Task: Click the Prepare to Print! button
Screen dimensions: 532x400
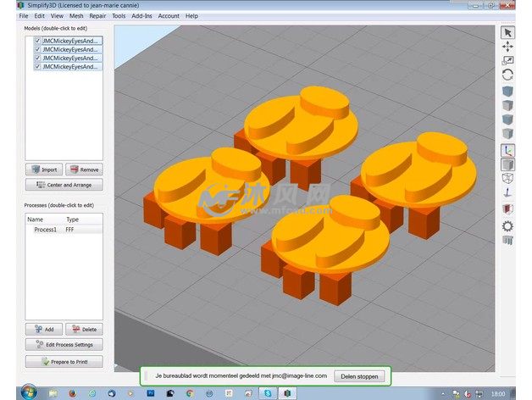Action: [64, 362]
